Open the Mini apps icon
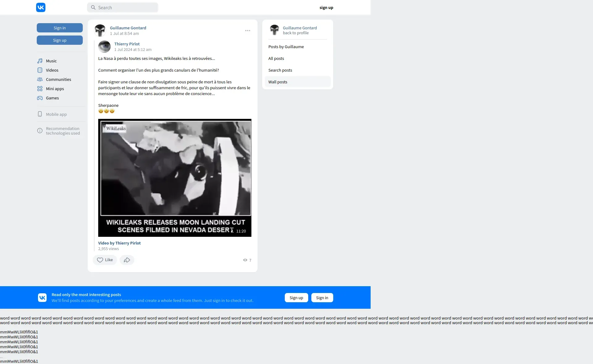593x364 pixels. [x=40, y=89]
